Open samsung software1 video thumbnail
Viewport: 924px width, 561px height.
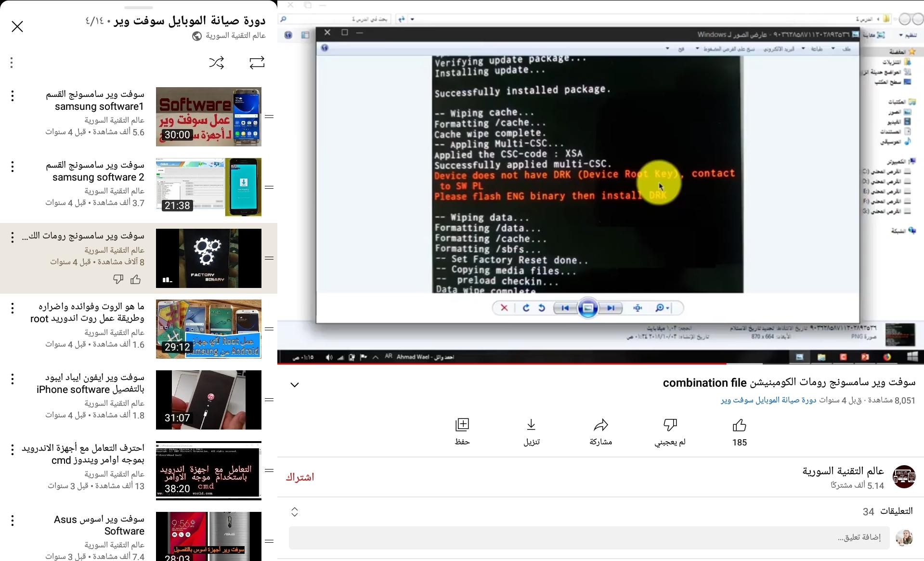pyautogui.click(x=208, y=117)
